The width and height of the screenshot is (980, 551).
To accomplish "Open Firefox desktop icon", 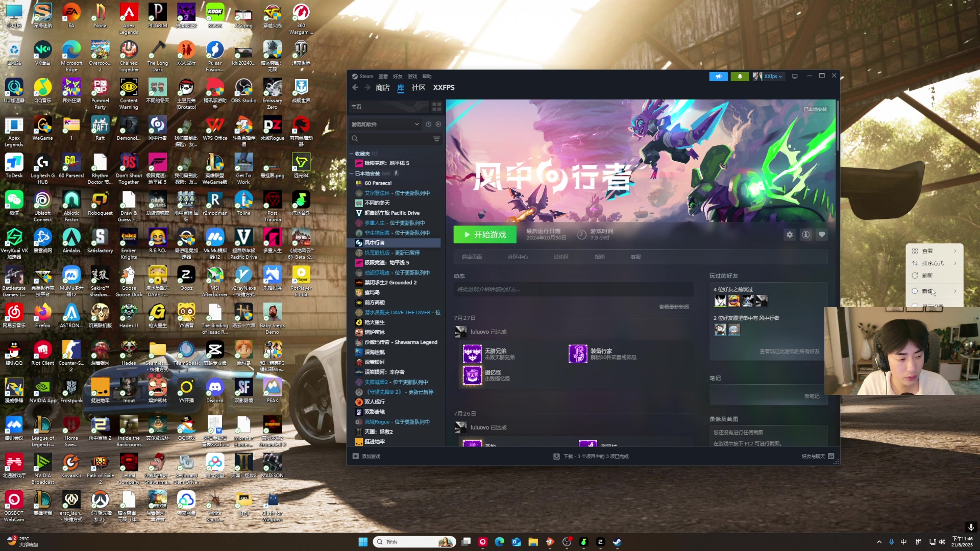I will coord(42,316).
